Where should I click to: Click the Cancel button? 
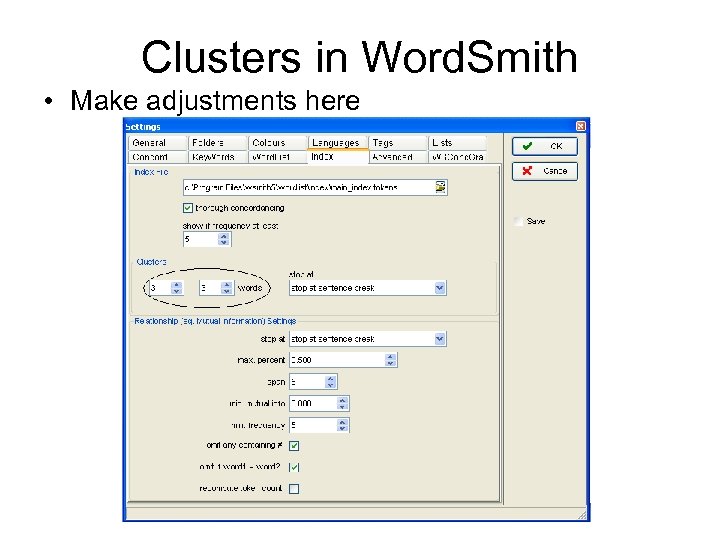pos(545,171)
